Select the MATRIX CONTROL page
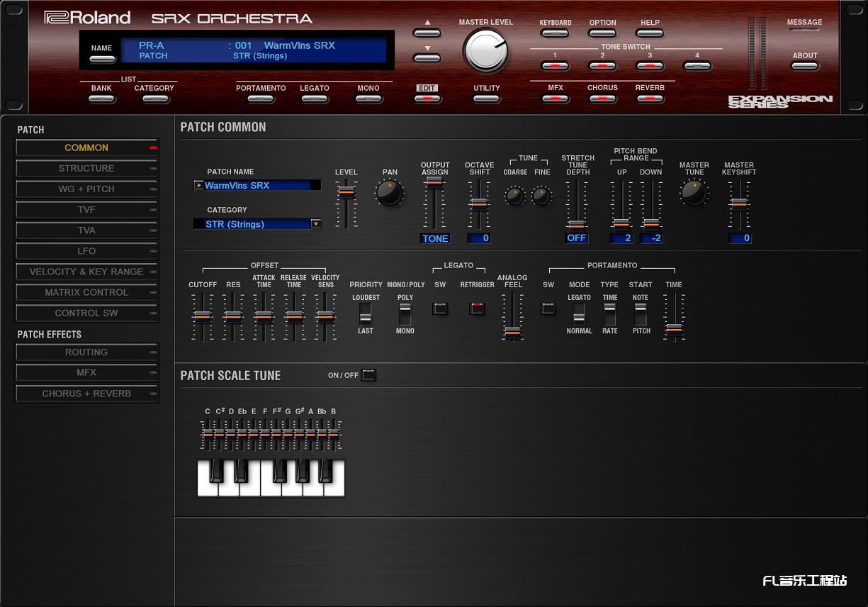The image size is (868, 607). coord(86,292)
